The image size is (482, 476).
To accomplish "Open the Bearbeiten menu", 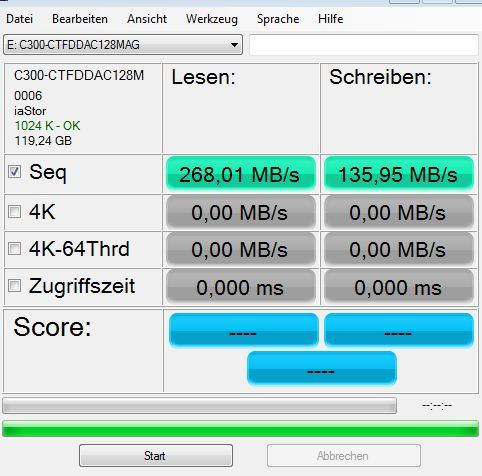I will pos(80,19).
